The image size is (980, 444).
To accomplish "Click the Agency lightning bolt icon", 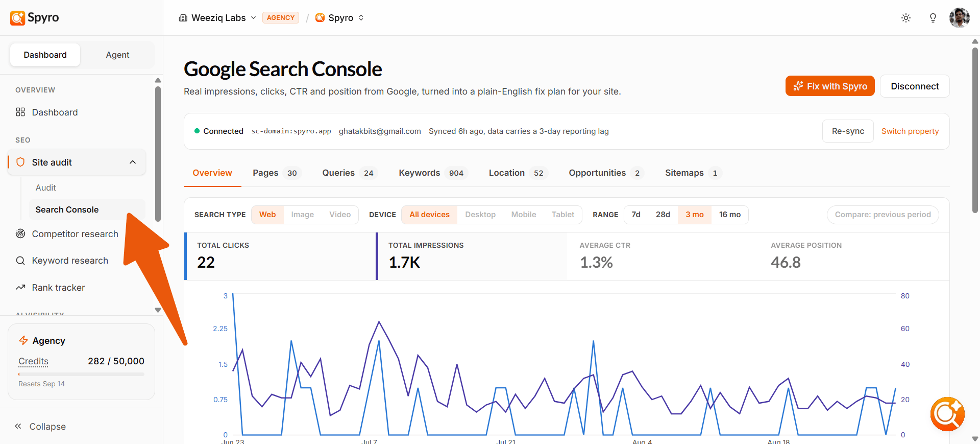I will [23, 340].
